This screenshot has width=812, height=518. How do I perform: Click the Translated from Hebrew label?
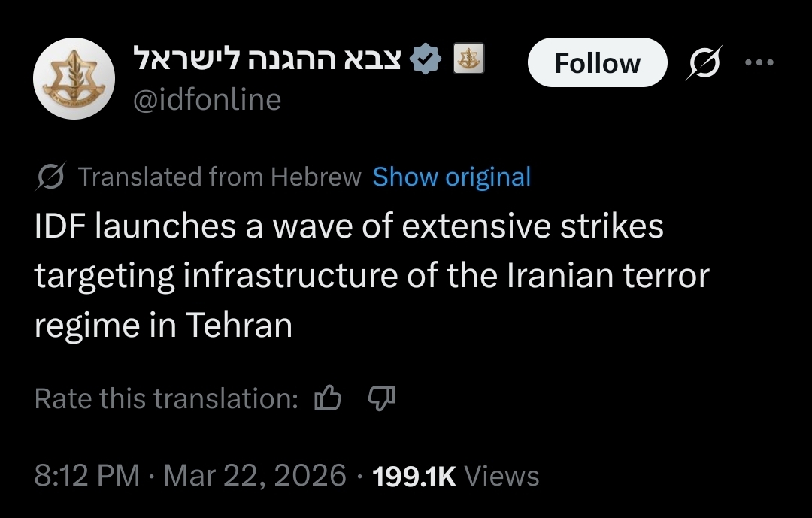(220, 177)
